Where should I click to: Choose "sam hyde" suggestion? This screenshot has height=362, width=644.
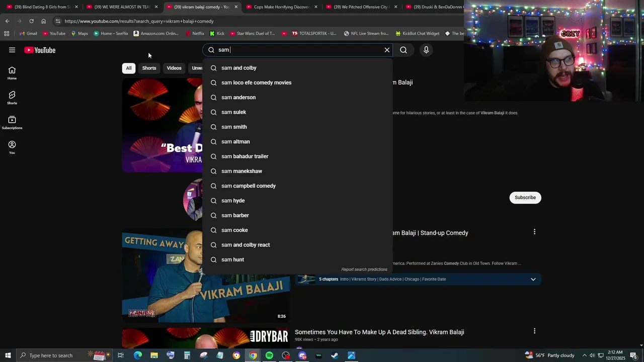click(297, 201)
